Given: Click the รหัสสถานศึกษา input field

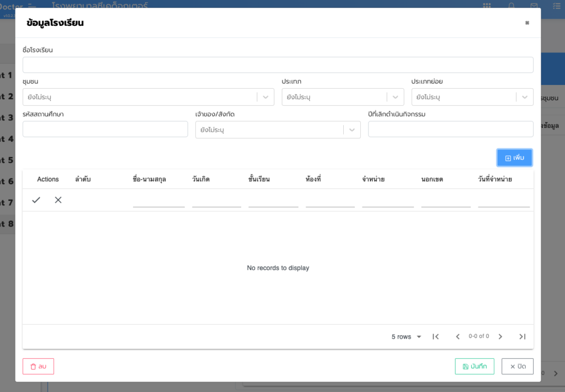Looking at the screenshot, I should tap(105, 130).
